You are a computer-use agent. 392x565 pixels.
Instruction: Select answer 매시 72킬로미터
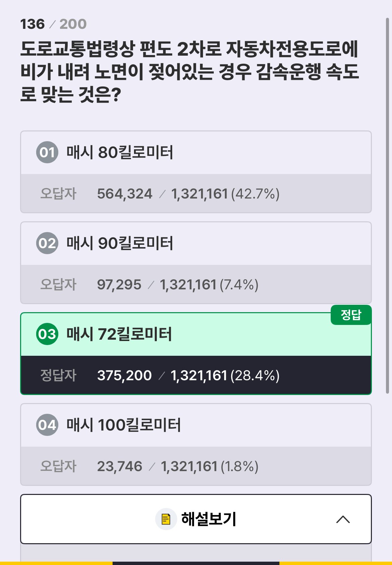tap(119, 334)
